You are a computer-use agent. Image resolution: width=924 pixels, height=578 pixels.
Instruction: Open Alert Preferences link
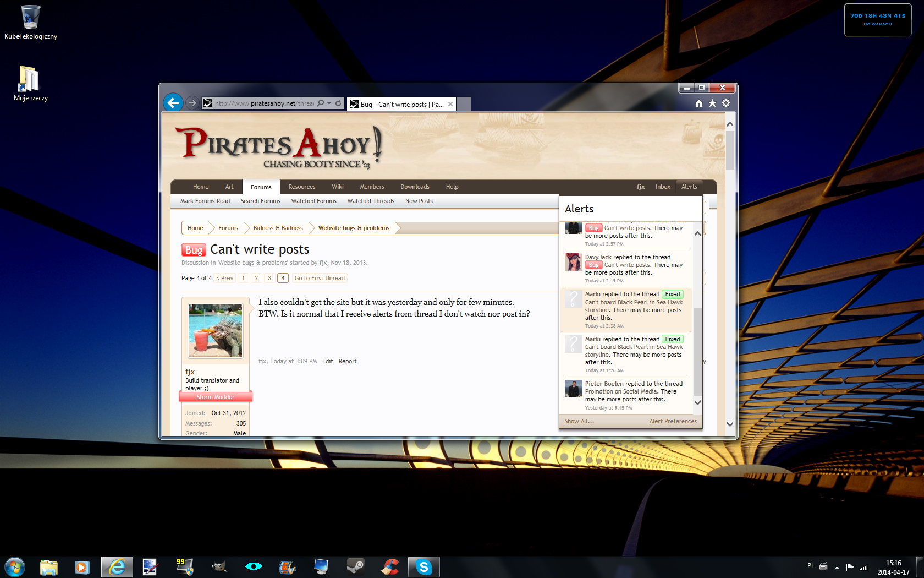click(x=673, y=421)
